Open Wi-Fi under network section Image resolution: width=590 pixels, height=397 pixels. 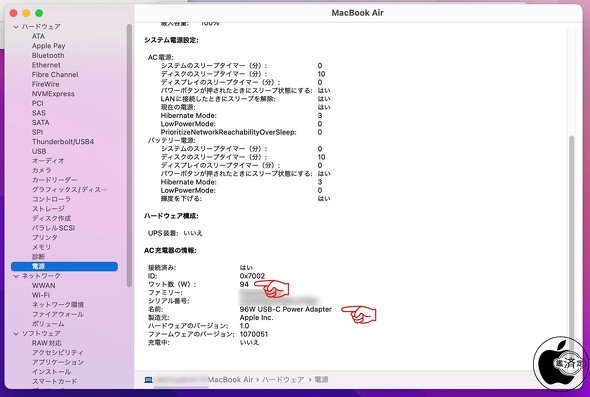coord(41,295)
